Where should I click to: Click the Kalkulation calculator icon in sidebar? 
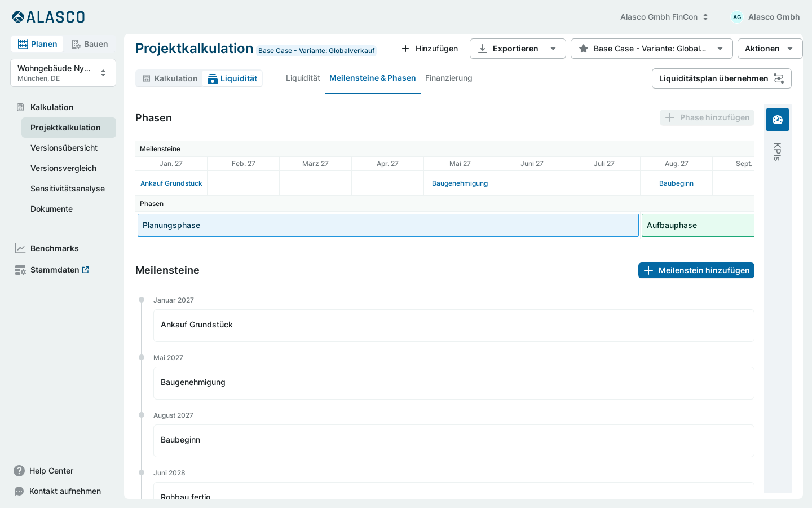20,107
